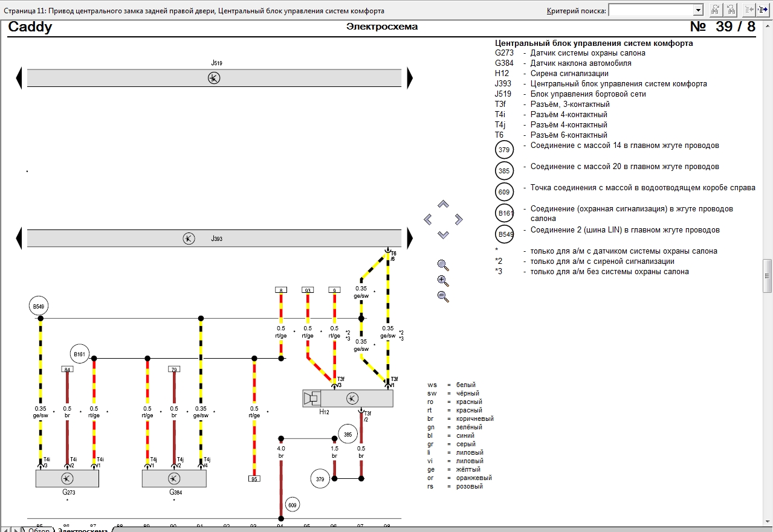Zoom in with the plus magnifier icon
The height and width of the screenshot is (532, 773).
443,281
